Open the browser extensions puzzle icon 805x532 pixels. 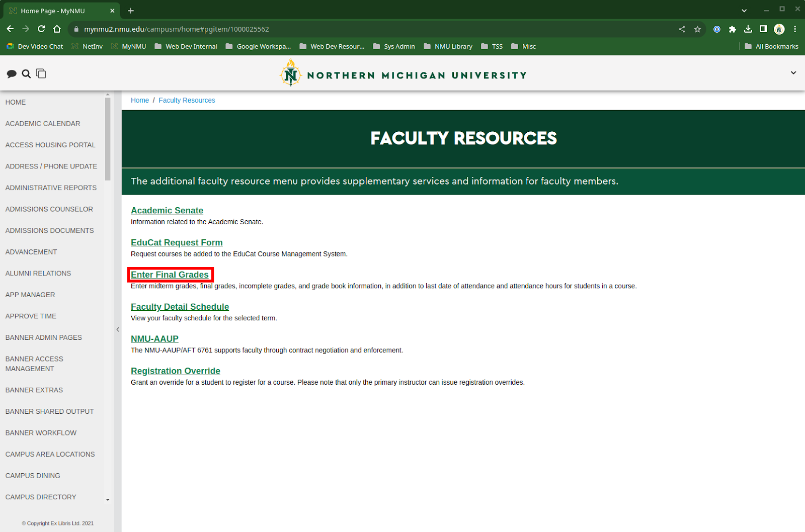click(733, 29)
